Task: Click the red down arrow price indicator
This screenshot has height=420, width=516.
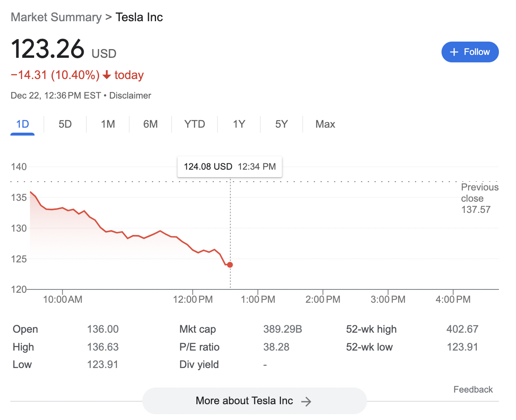Action: point(107,75)
